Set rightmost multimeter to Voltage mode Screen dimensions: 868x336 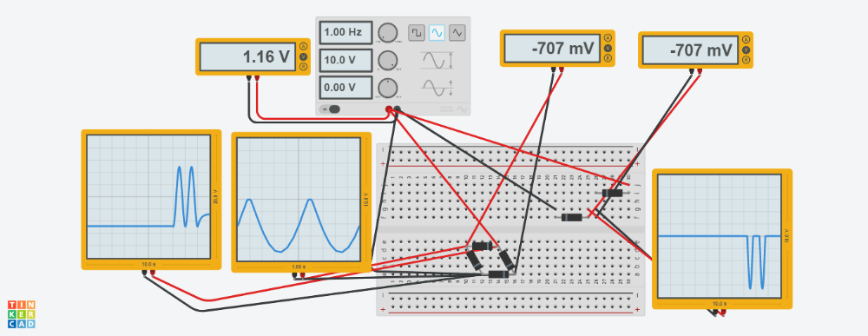click(746, 49)
